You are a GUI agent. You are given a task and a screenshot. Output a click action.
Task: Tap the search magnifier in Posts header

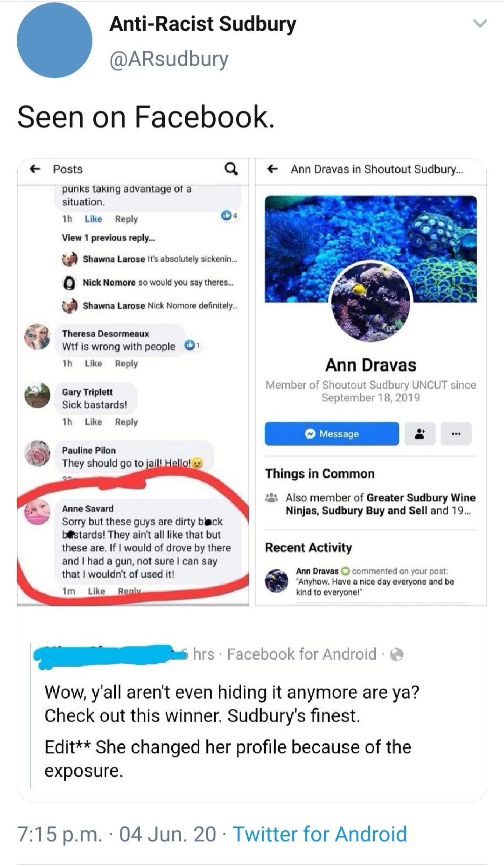tap(231, 168)
